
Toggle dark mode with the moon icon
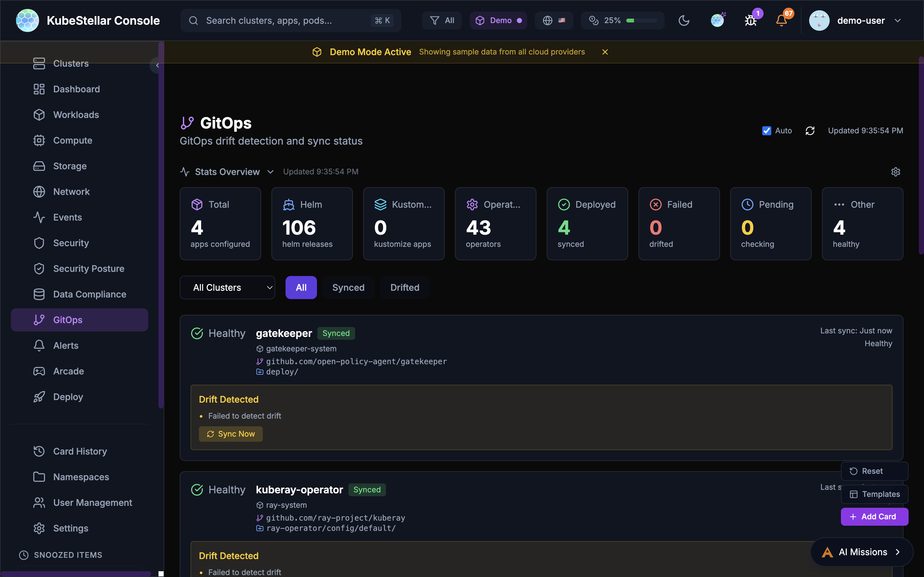coord(683,20)
